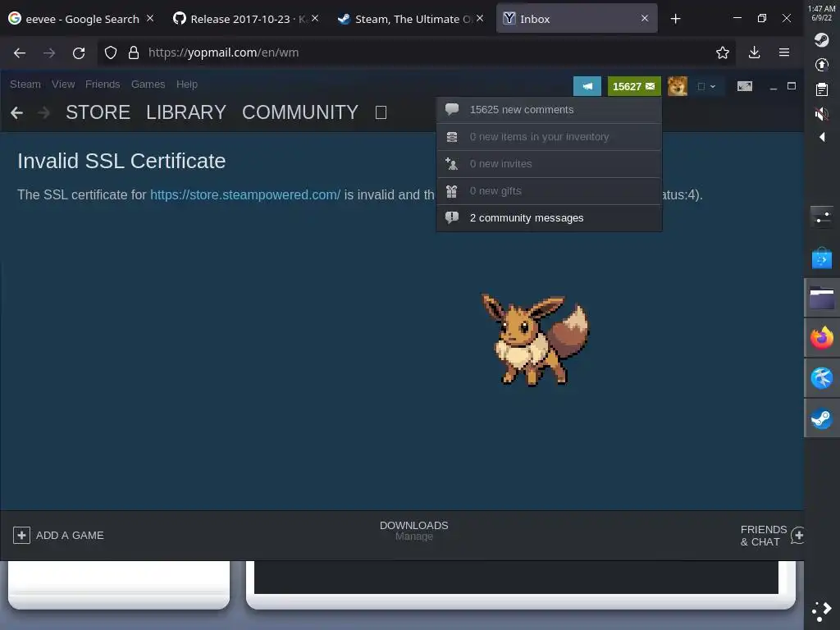
Task: Open the 15627 notifications envelope button
Action: pos(634,86)
